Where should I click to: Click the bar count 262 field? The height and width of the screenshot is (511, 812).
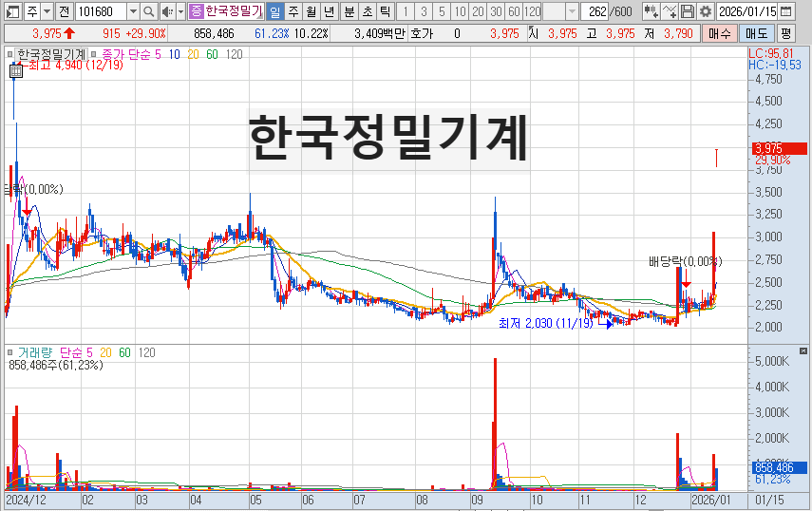tap(595, 10)
